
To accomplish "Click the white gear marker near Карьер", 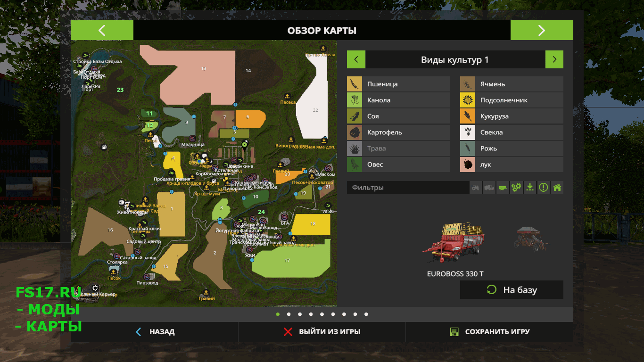I will 95,288.
